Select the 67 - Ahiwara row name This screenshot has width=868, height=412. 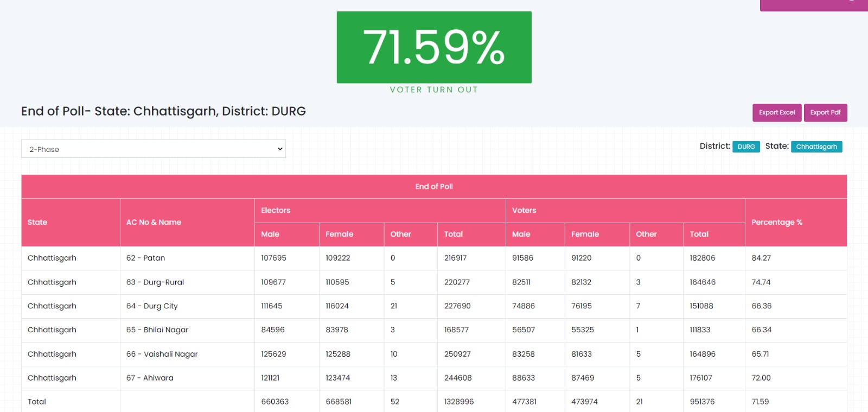click(x=150, y=378)
